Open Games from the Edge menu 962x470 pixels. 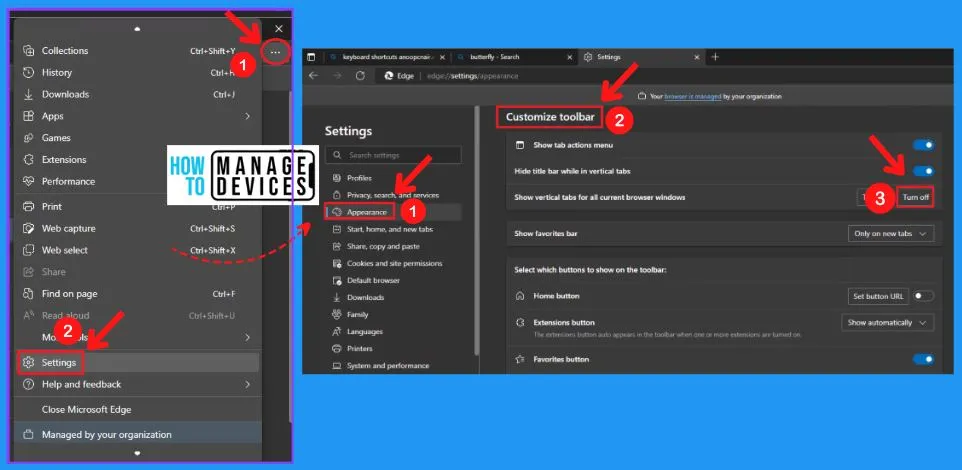click(136, 138)
